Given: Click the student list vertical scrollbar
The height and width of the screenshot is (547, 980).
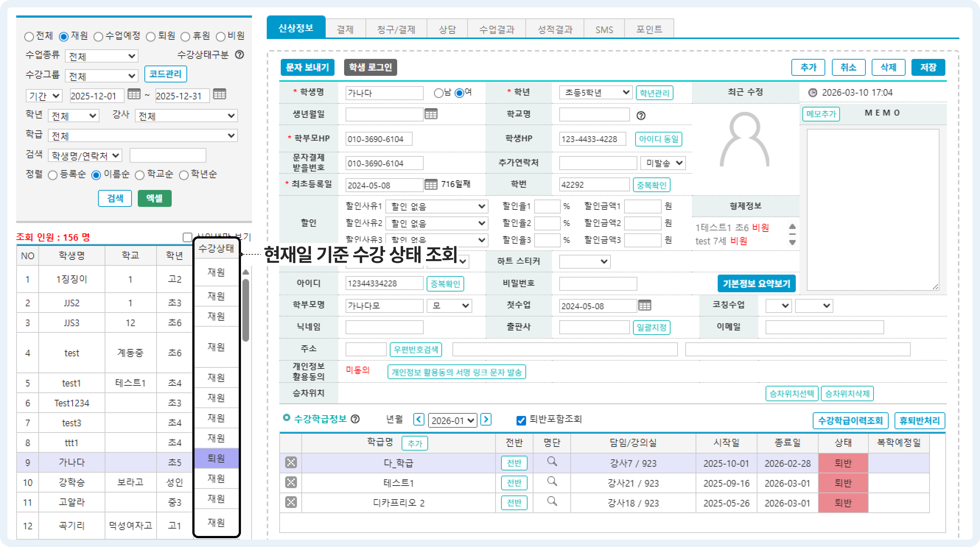Looking at the screenshot, I should (x=246, y=310).
